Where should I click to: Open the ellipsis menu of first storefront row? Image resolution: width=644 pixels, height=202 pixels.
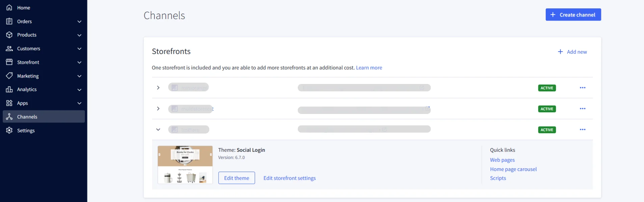[x=583, y=88]
